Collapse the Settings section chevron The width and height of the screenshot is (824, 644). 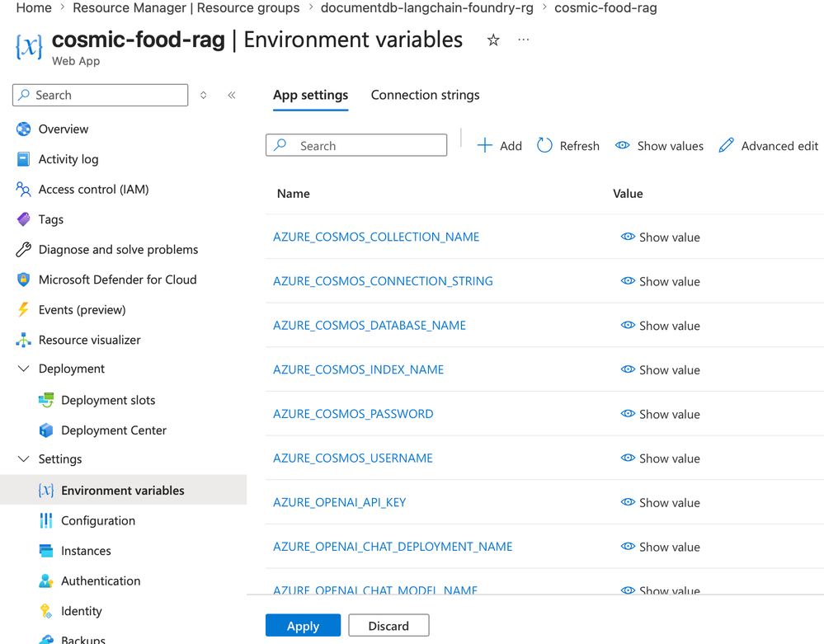click(x=23, y=458)
